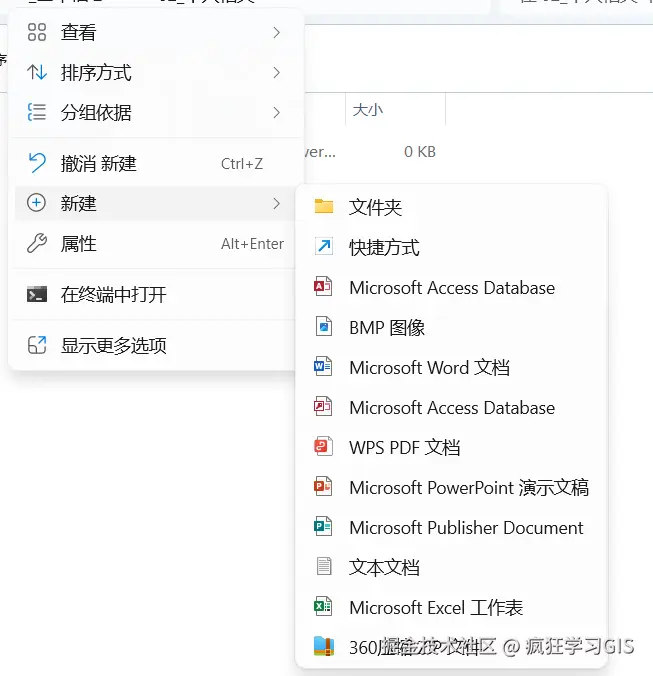Screen dimensions: 653x676
Task: Open the 查看 menu entry
Action: (x=155, y=32)
